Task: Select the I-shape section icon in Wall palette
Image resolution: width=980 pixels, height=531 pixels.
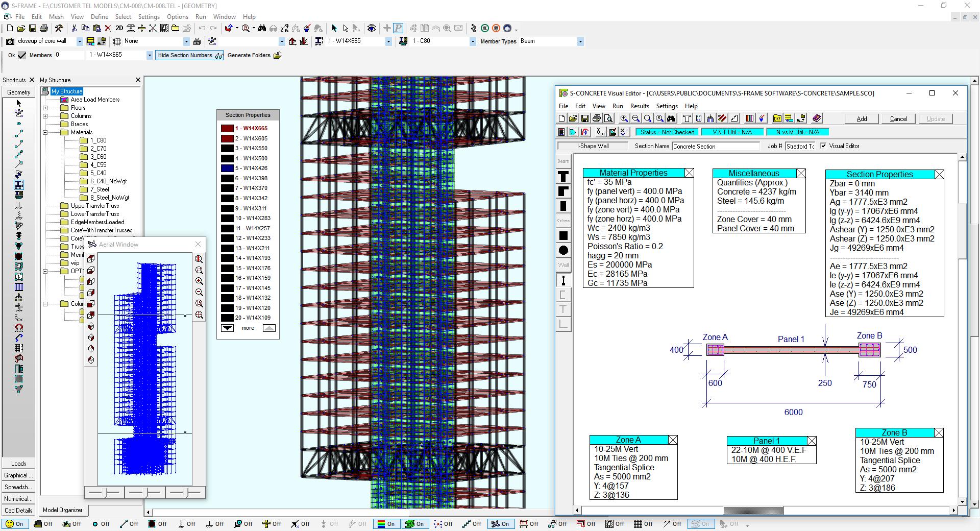Action: (x=563, y=280)
